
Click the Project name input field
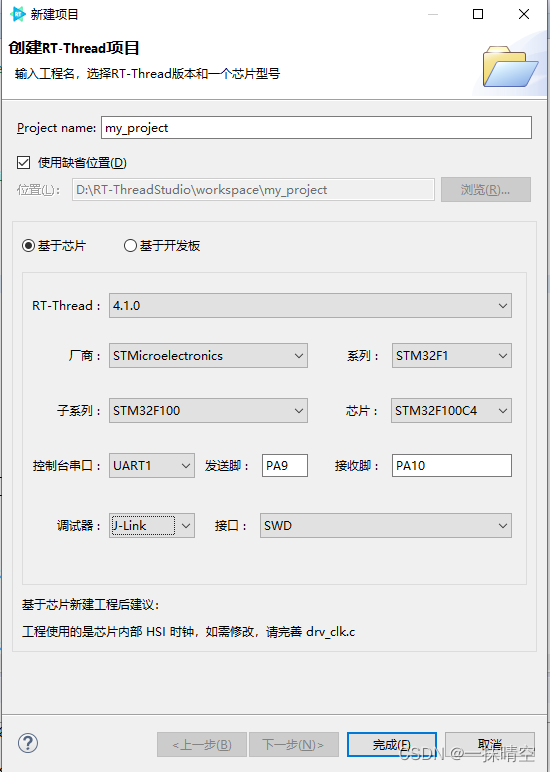317,128
